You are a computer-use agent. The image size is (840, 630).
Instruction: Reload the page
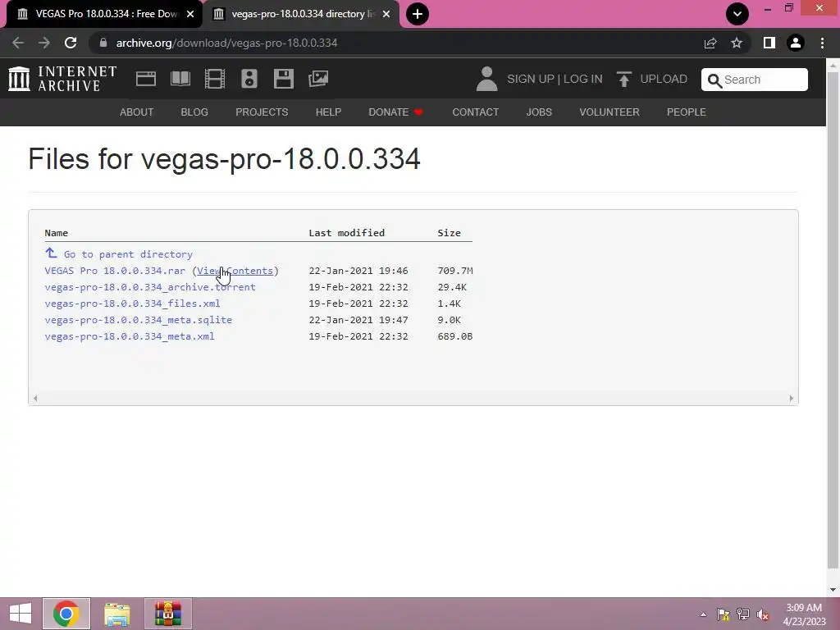[x=71, y=43]
